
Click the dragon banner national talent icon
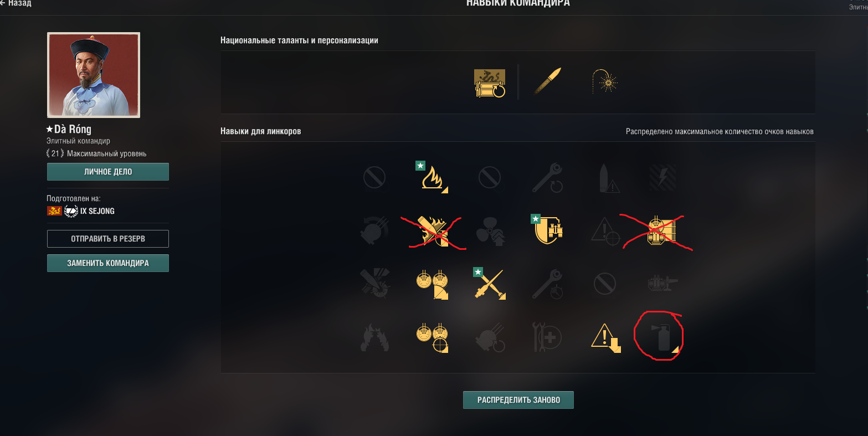[x=490, y=83]
